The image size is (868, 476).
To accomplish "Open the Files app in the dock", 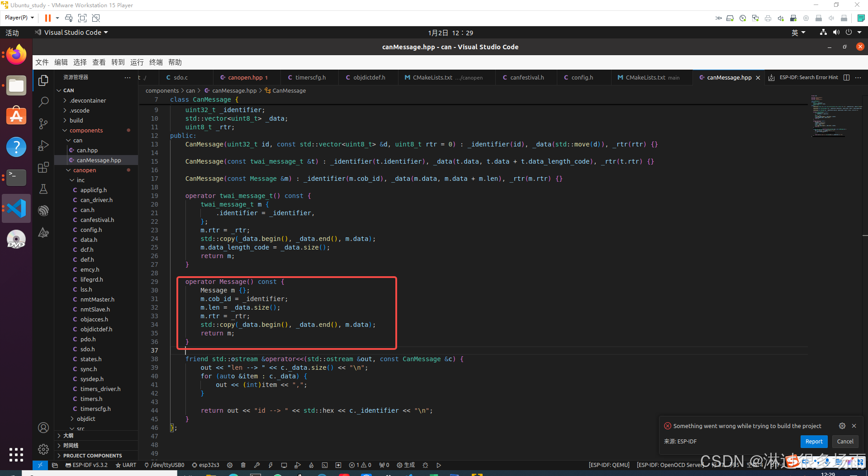I will pos(16,85).
